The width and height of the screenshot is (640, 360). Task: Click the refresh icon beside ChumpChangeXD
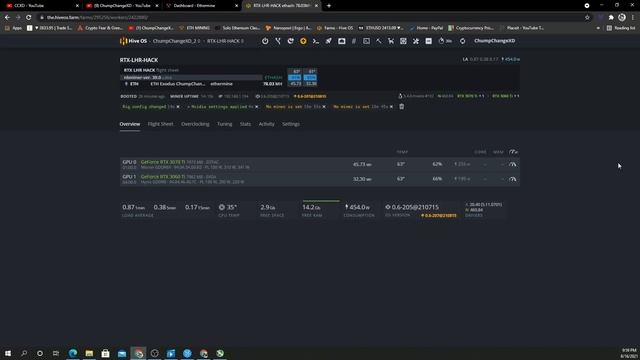(x=462, y=41)
